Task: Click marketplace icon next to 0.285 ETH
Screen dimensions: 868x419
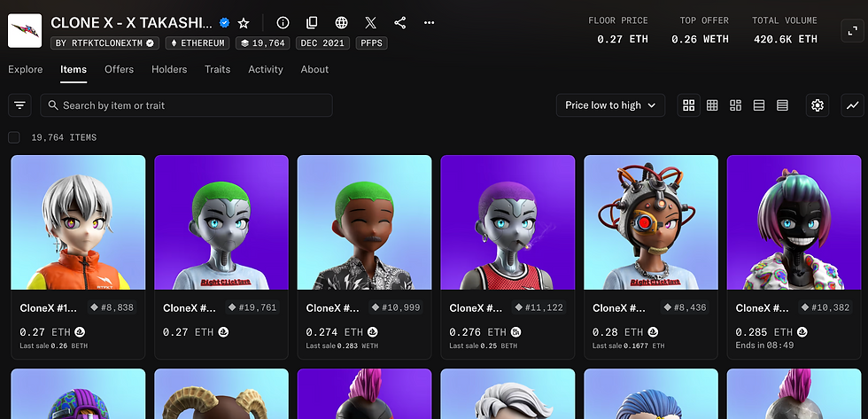Action: (x=802, y=332)
